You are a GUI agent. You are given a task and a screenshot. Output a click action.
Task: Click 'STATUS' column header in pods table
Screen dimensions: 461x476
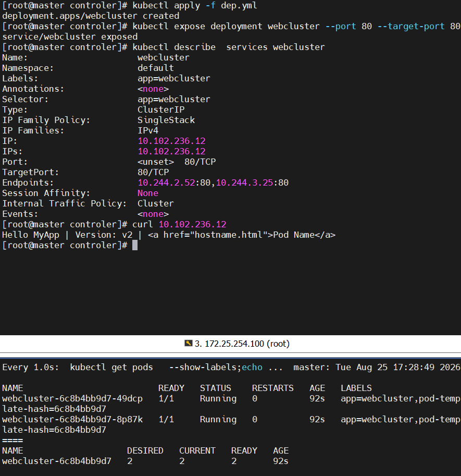click(216, 388)
